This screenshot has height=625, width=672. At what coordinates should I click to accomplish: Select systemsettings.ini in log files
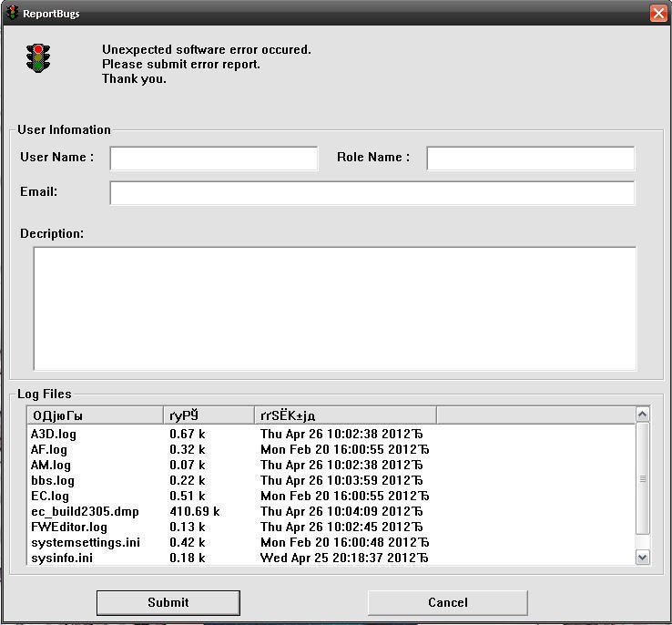pos(86,542)
